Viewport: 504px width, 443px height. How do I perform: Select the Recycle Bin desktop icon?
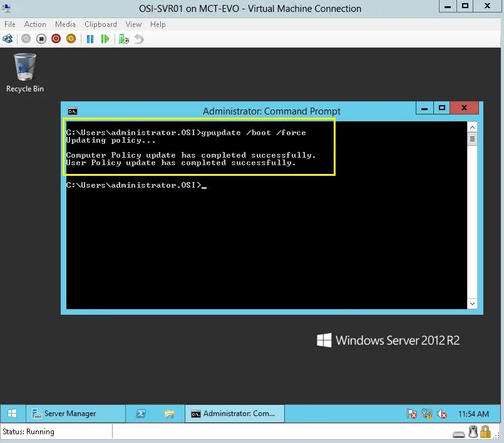(25, 73)
